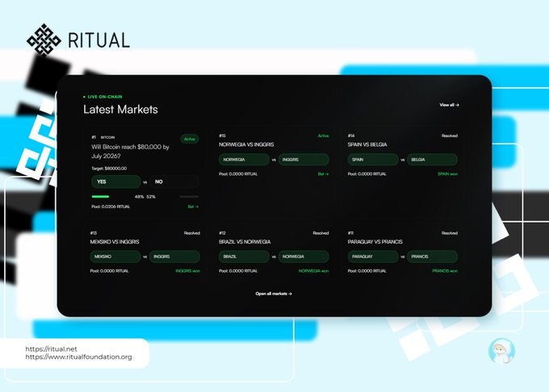Choose BELGIA in market #14

[x=433, y=160]
